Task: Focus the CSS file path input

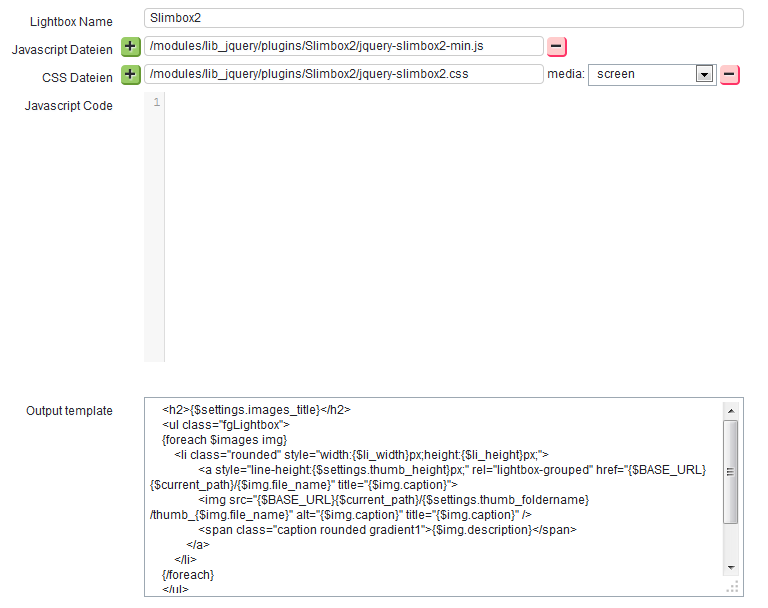Action: [x=343, y=74]
